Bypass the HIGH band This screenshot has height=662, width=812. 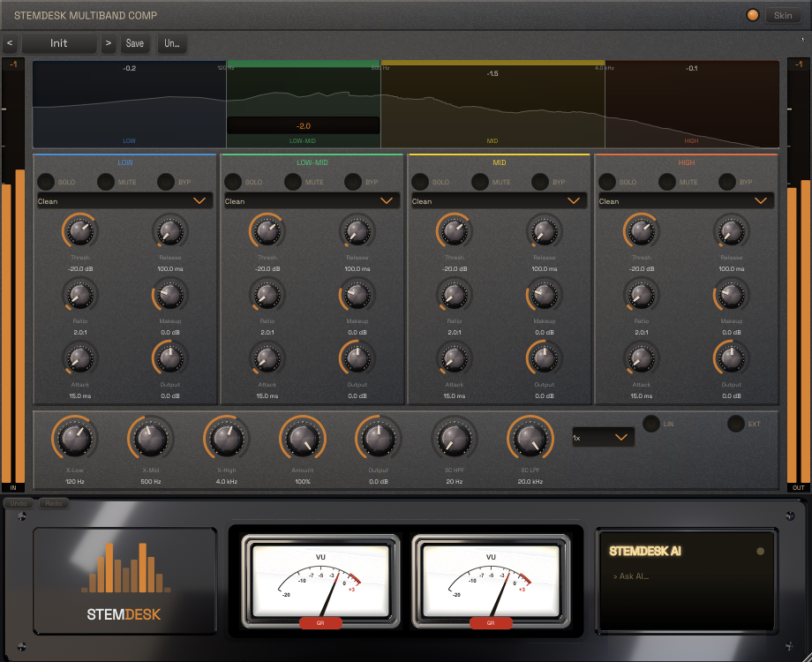726,182
